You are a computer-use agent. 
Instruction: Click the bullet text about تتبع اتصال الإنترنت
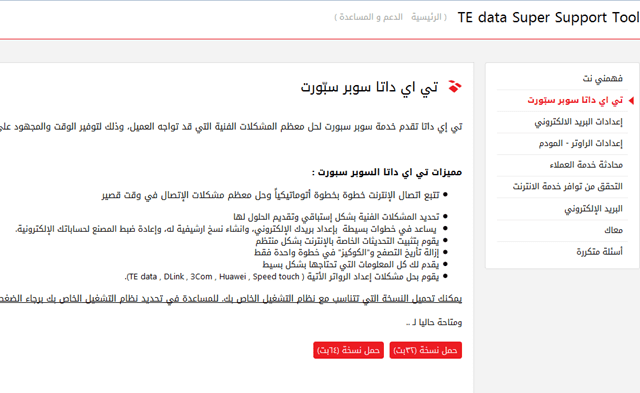271,195
